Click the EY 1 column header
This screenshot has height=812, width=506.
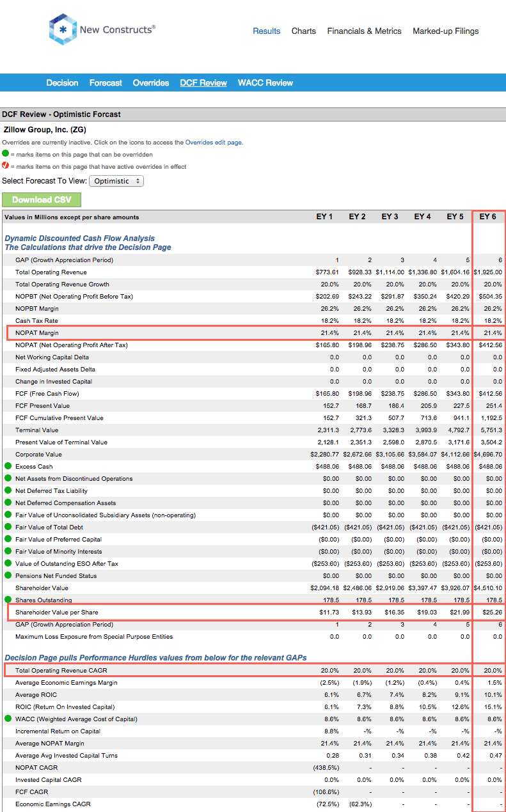click(324, 217)
